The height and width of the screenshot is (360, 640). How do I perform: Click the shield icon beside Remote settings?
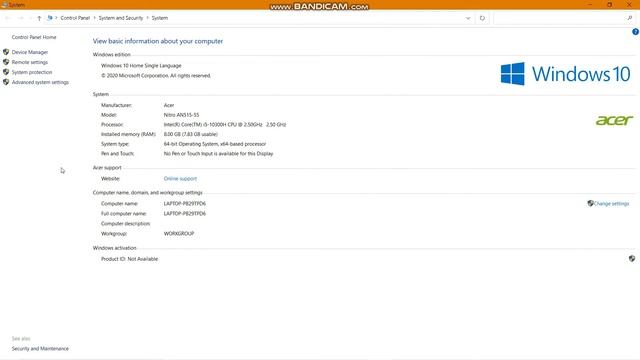[6, 62]
